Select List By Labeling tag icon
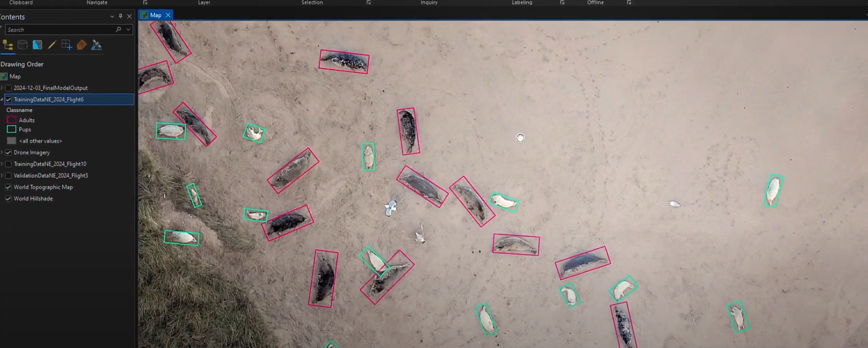Screen dimensions: 868x348 pyautogui.click(x=82, y=45)
